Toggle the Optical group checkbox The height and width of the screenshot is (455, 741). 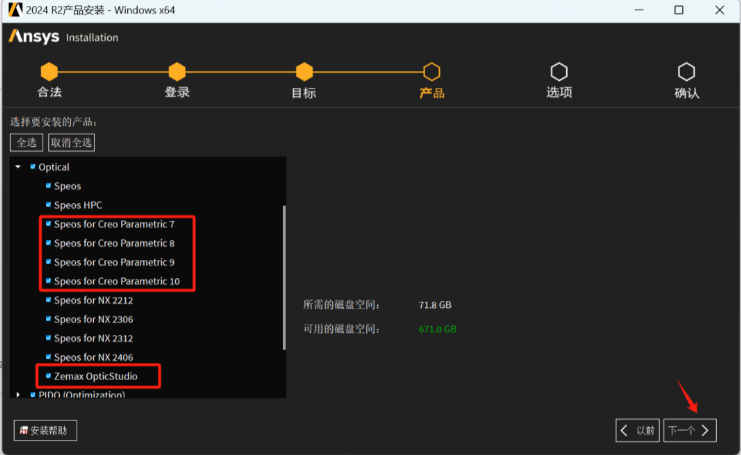click(x=32, y=167)
